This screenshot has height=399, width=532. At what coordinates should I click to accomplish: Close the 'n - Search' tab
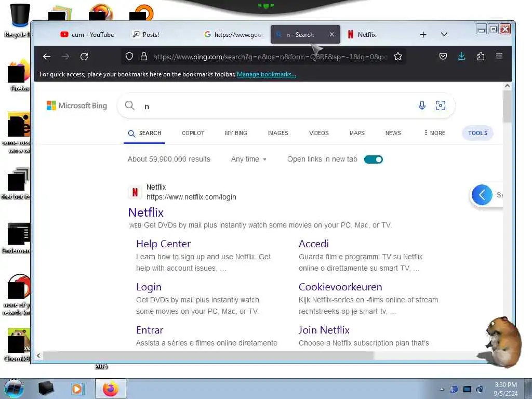pyautogui.click(x=332, y=34)
